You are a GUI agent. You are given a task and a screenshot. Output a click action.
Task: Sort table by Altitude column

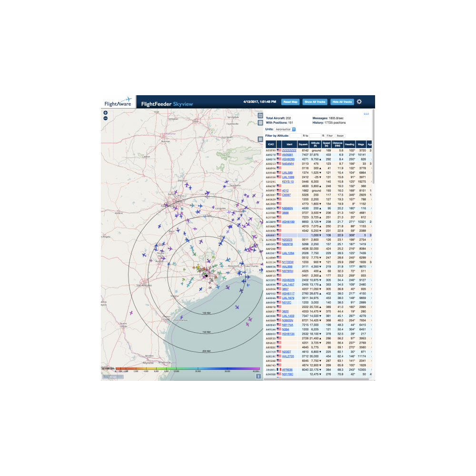[316, 144]
